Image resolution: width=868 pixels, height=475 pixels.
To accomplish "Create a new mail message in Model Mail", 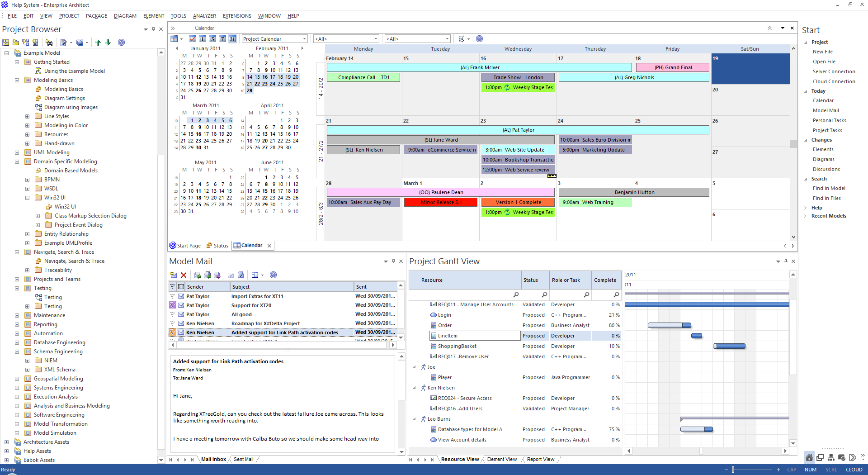I will click(174, 275).
